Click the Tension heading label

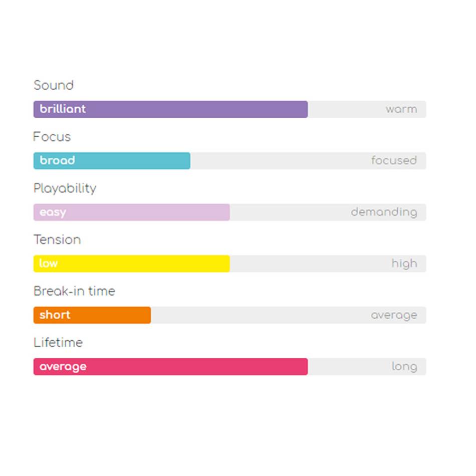58,240
